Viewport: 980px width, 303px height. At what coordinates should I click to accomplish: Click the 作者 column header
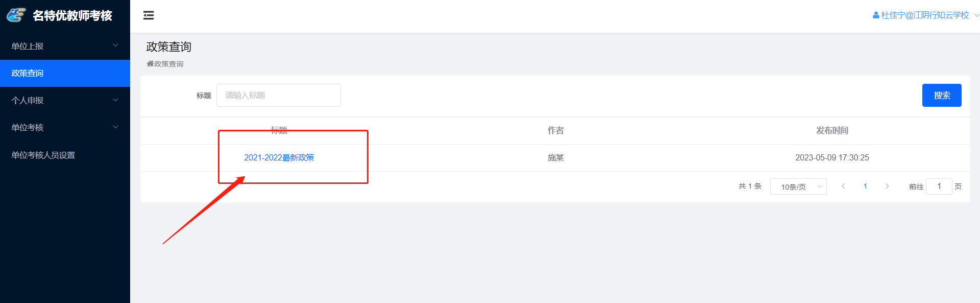[555, 131]
